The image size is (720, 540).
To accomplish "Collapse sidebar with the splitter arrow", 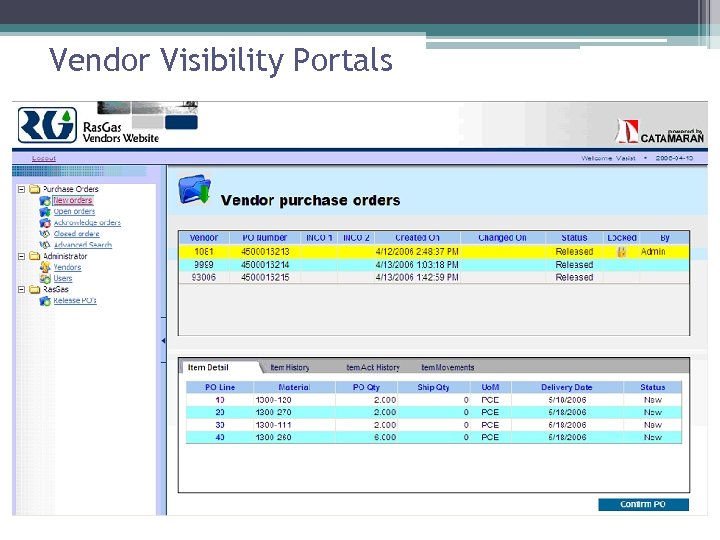I will (x=163, y=341).
